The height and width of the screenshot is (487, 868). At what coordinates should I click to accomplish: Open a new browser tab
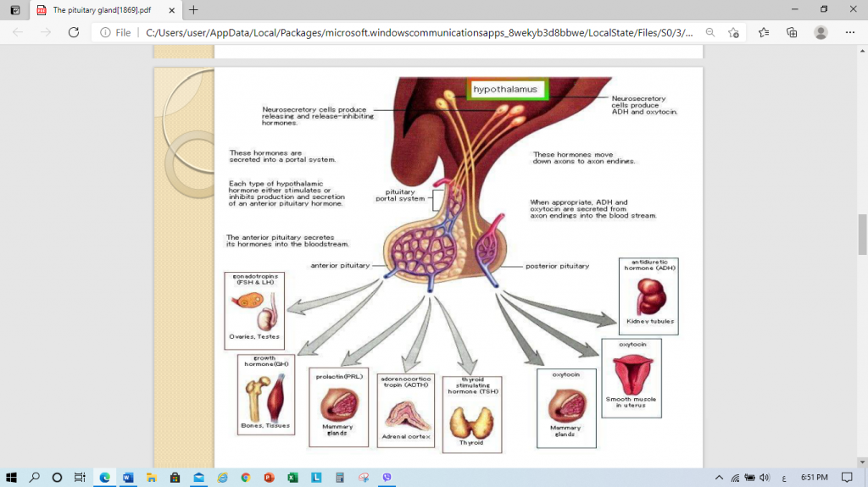coord(193,10)
